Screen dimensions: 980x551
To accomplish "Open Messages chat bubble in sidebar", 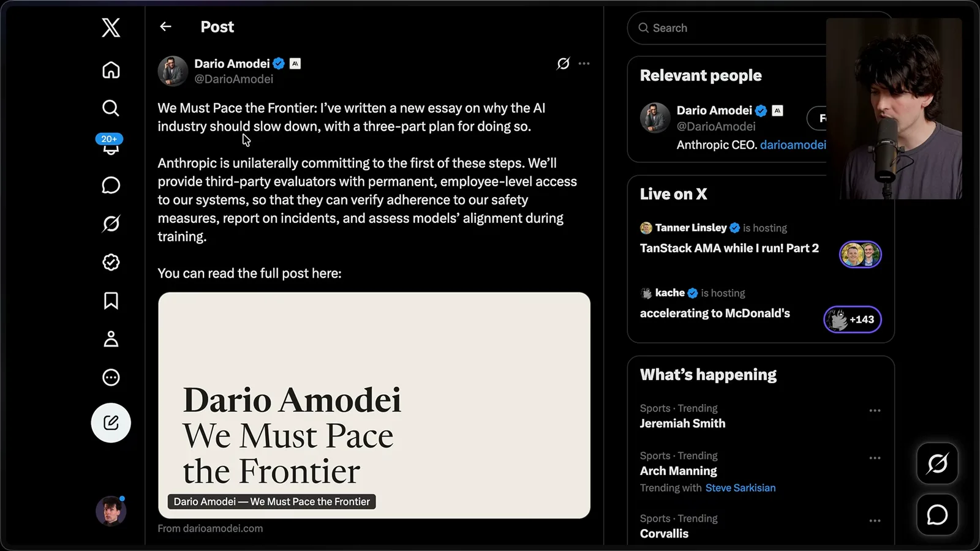I will tap(111, 185).
